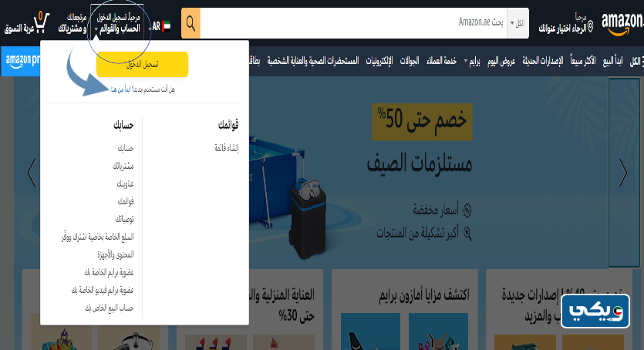The width and height of the screenshot is (644, 350).
Task: Click المستحضرات الصحية والعناية الشخصية nav item
Action: [x=313, y=61]
